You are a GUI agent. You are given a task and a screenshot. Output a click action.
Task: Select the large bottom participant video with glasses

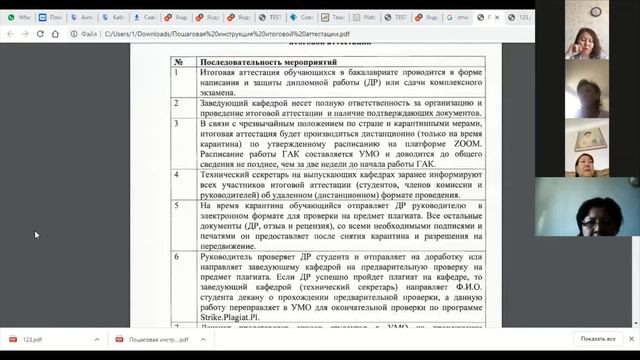pyautogui.click(x=587, y=207)
